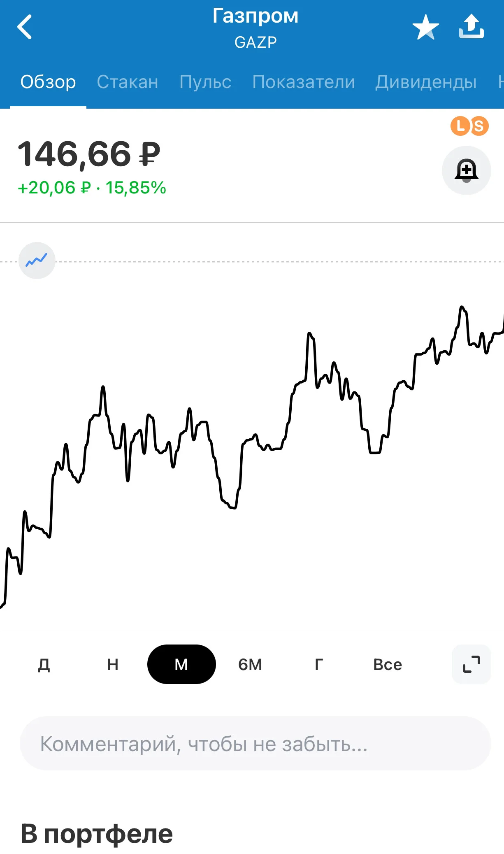Go back using the left chevron

coord(25,27)
